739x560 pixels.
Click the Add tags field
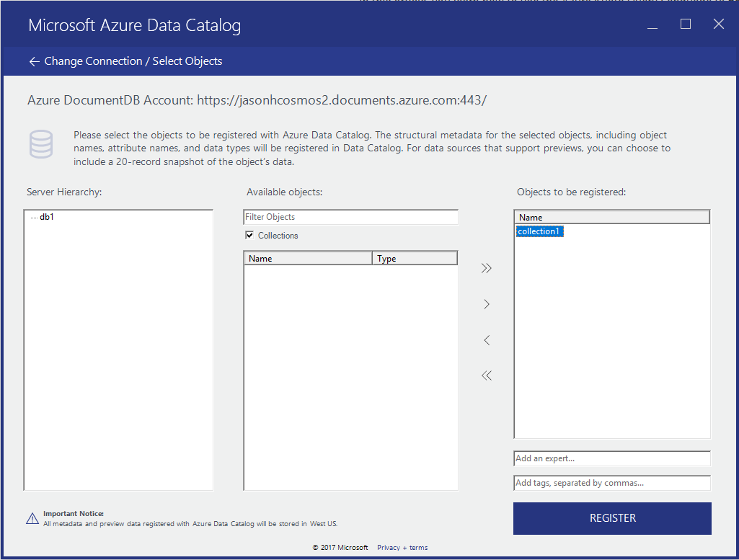point(611,483)
